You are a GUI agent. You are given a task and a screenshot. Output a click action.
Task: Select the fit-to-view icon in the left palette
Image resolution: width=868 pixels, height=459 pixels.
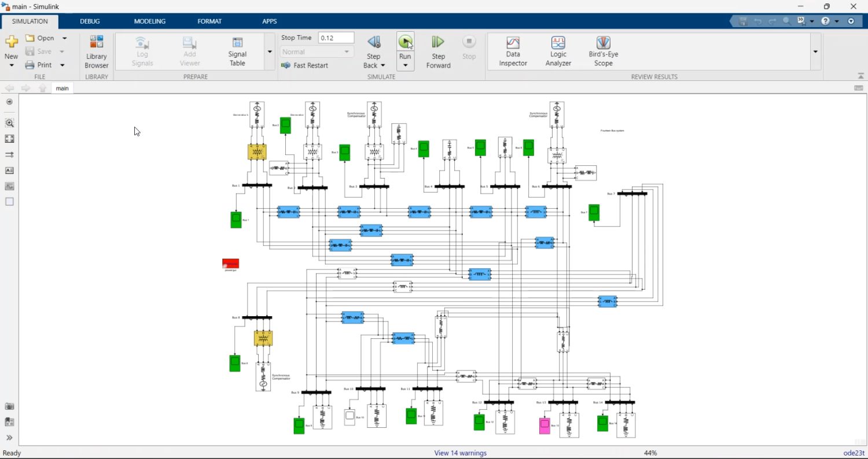tap(9, 139)
